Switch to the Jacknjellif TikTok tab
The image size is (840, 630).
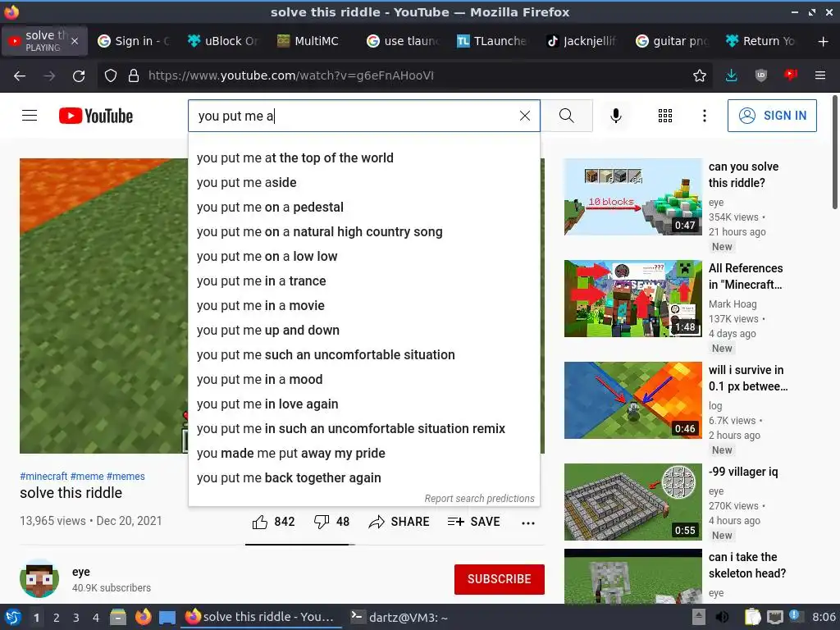(582, 41)
